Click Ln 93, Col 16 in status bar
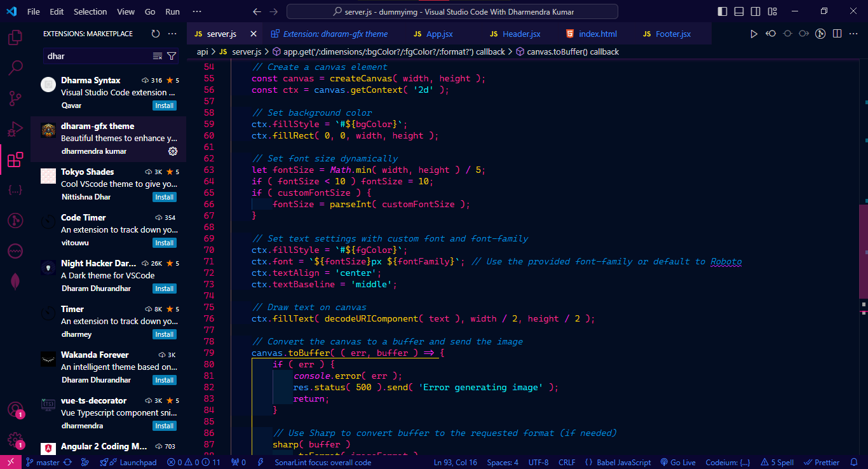 coord(456,463)
